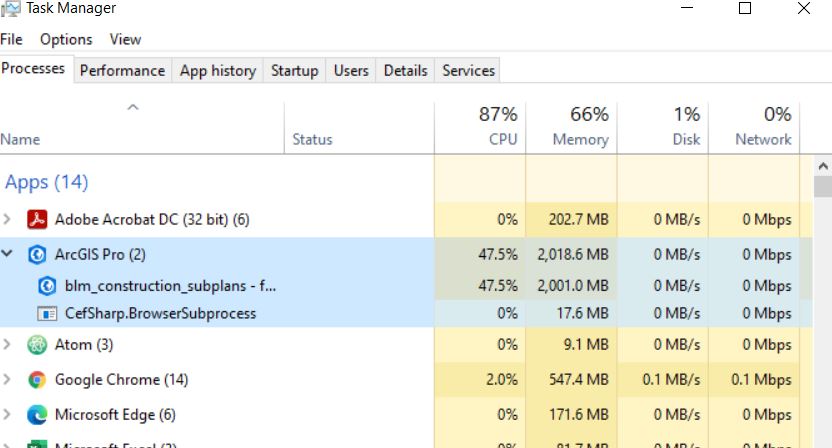Image resolution: width=832 pixels, height=448 pixels.
Task: Sort by the 66% Memory column
Action: point(571,127)
